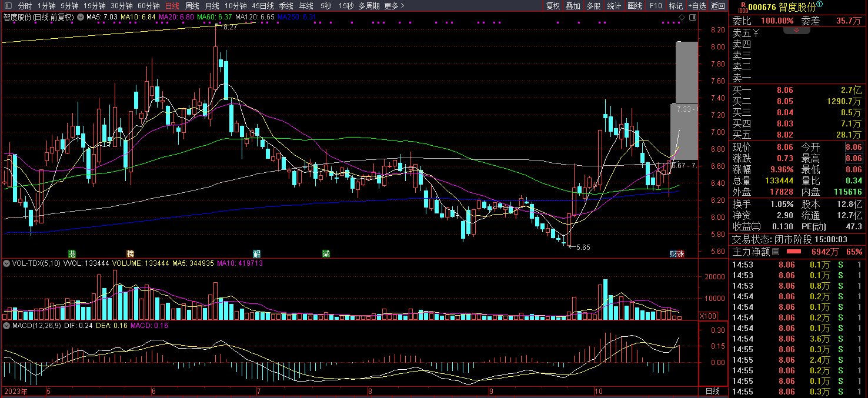Click the panel layout icon left of 分时
This screenshot has height=398, width=868.
[x=8, y=6]
